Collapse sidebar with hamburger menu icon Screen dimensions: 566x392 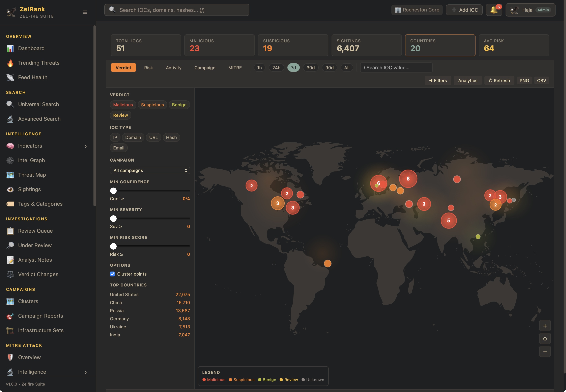tap(85, 12)
